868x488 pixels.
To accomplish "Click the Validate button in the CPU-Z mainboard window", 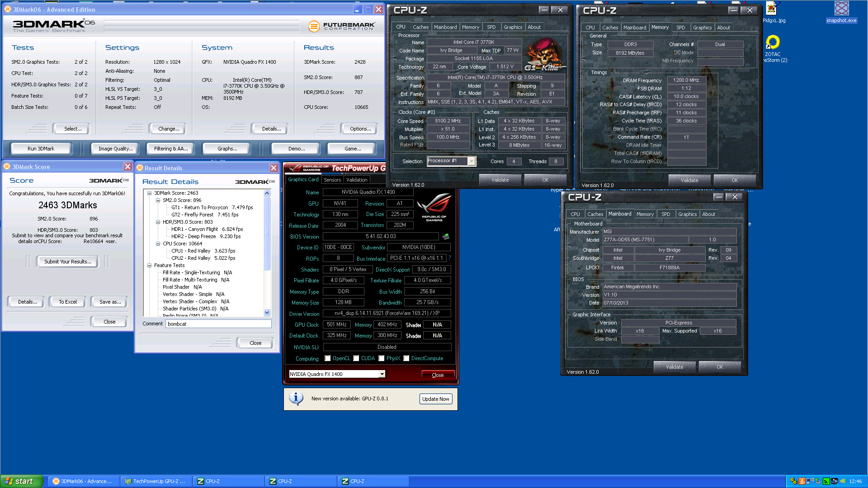I will [x=674, y=367].
